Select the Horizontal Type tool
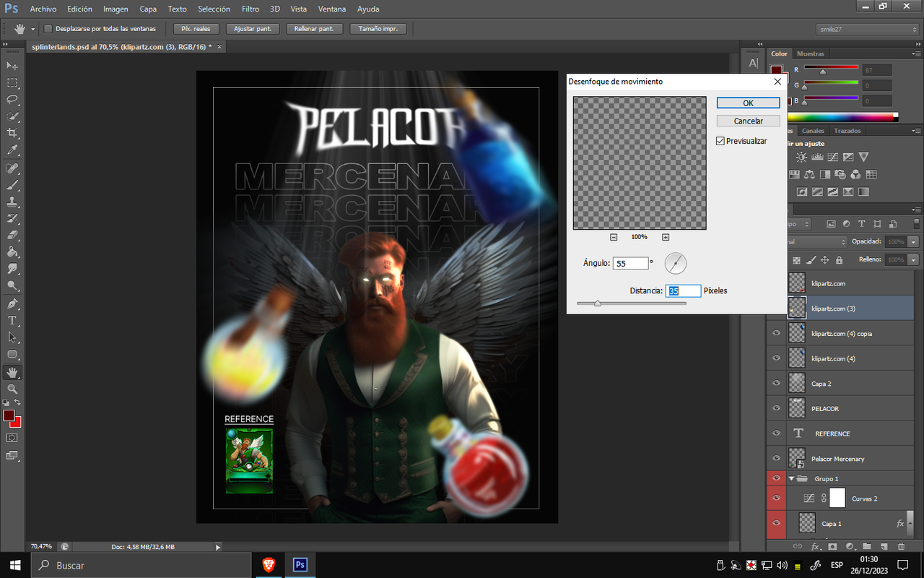Image resolution: width=924 pixels, height=578 pixels. point(12,320)
